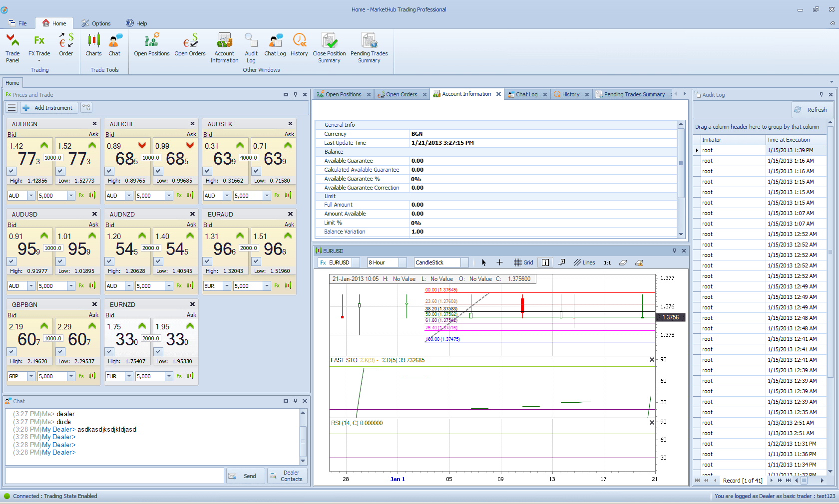Toggle the AUDCHF bid checkbox
This screenshot has width=839, height=504.
point(109,171)
